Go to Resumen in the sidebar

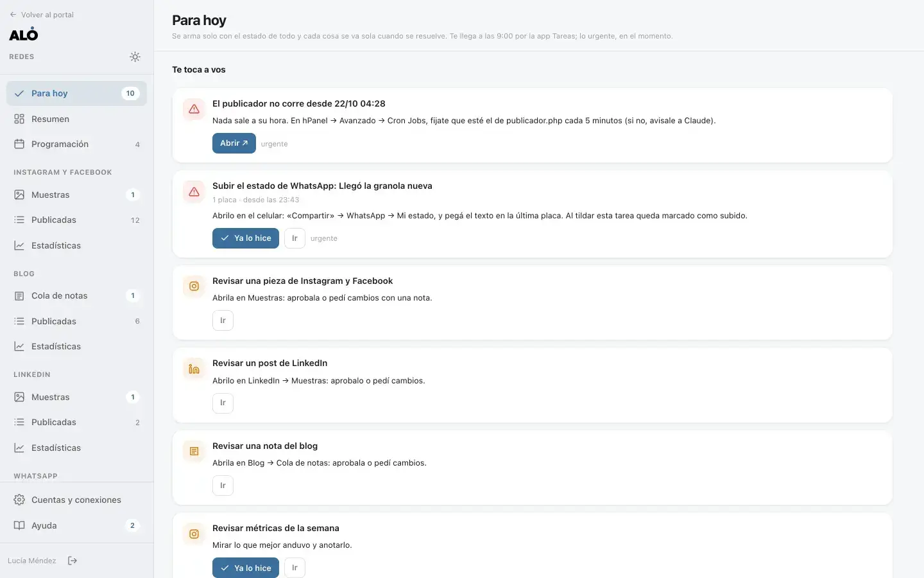[x=76, y=119]
